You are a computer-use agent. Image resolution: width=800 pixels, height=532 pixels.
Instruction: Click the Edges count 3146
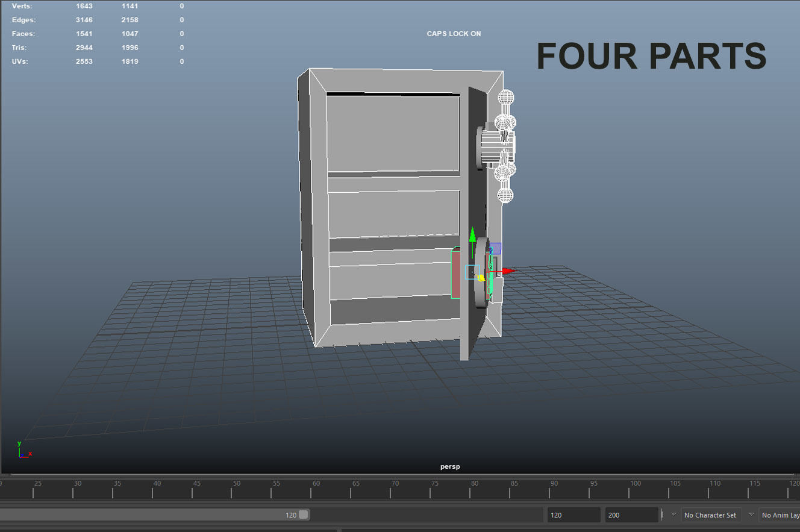click(84, 20)
